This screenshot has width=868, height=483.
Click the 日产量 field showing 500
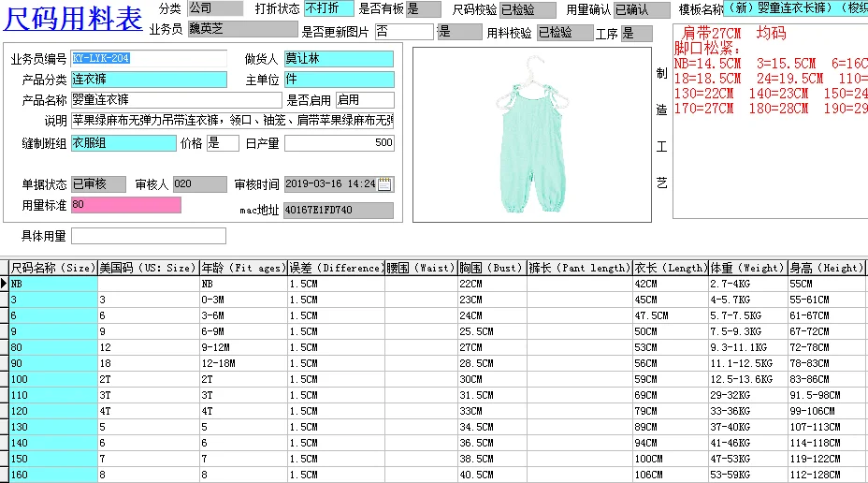click(x=340, y=143)
